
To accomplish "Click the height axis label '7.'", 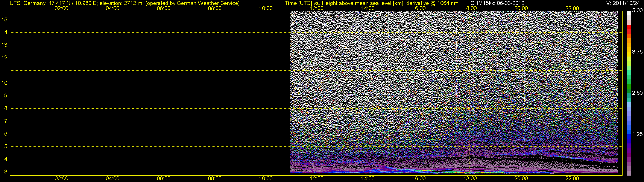I will point(6,121).
